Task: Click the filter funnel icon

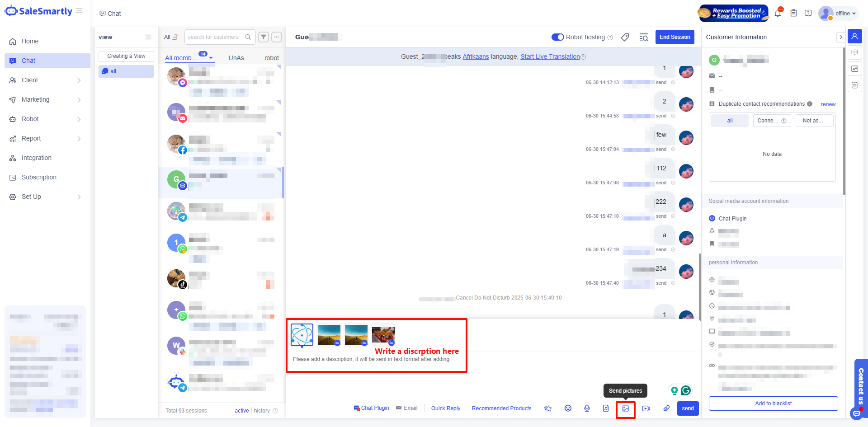Action: point(264,37)
